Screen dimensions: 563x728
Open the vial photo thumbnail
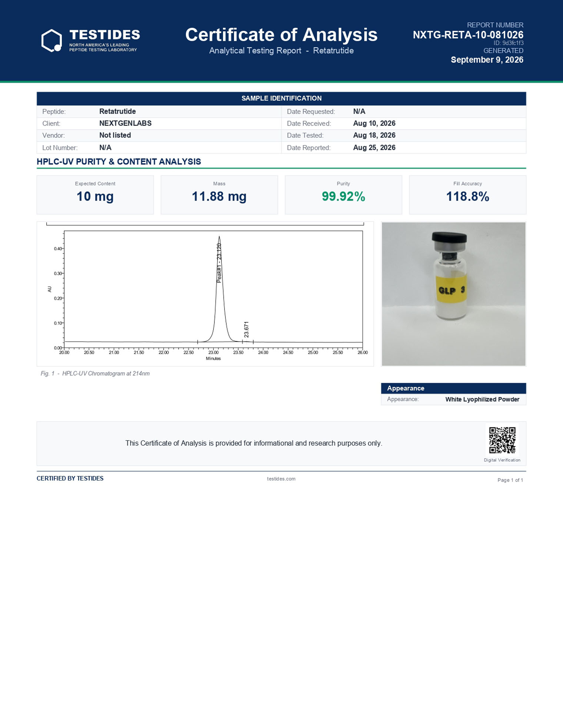click(453, 294)
